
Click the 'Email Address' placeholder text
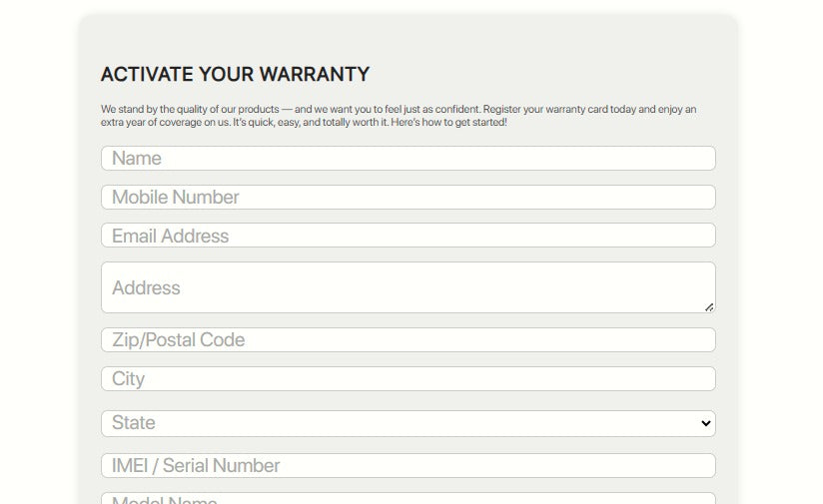point(170,236)
